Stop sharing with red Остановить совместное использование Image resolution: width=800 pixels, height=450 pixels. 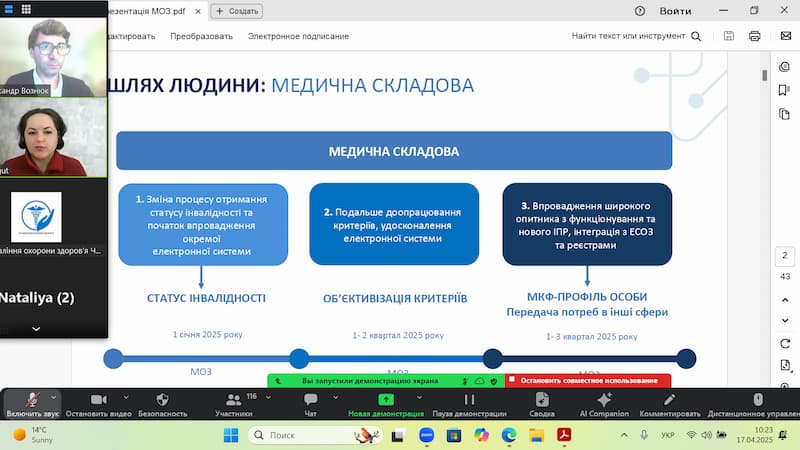[x=588, y=381]
